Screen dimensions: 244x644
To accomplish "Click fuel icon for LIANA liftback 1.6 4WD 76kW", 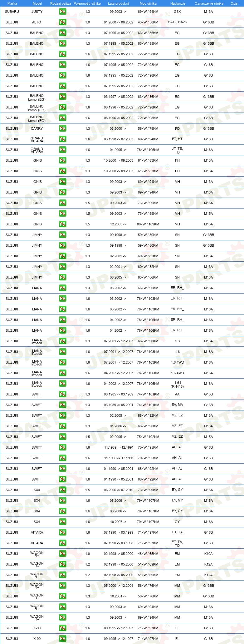I will pyautogui.click(x=62, y=362).
